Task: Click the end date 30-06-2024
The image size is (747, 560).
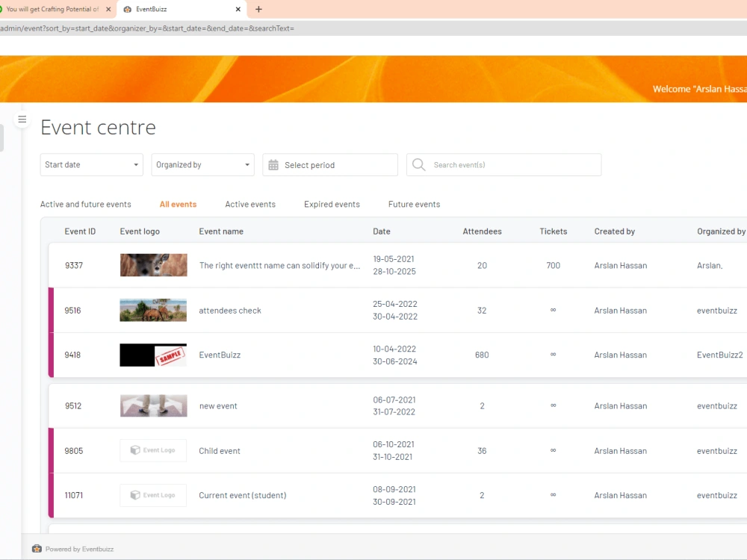Action: click(395, 361)
